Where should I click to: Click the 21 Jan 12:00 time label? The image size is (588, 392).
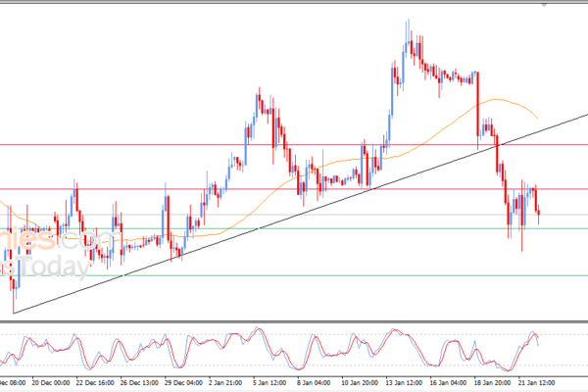(538, 383)
